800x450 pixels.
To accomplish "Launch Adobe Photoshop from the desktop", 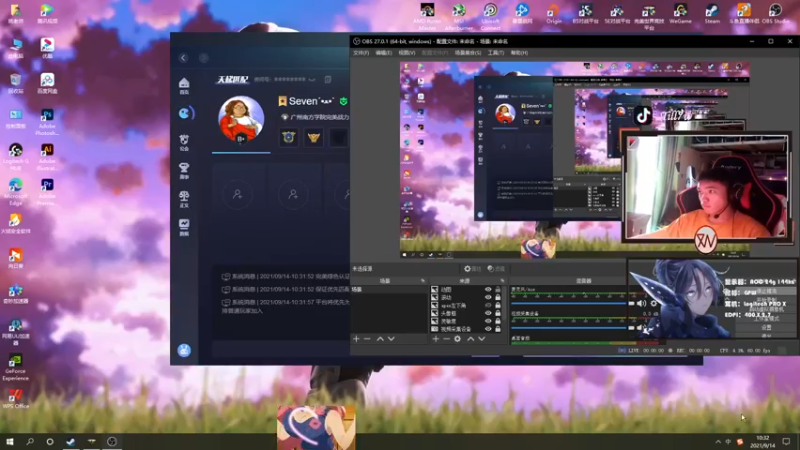I will point(47,122).
